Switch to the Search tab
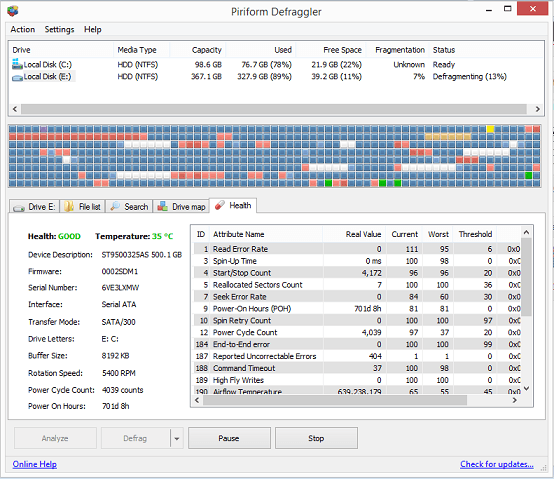Screen dimensions: 554x479 pyautogui.click(x=129, y=207)
